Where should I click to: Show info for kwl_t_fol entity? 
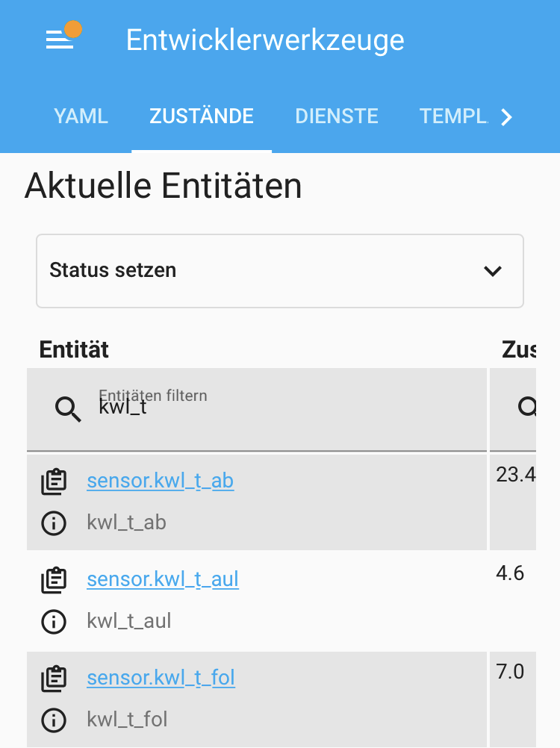coord(54,720)
